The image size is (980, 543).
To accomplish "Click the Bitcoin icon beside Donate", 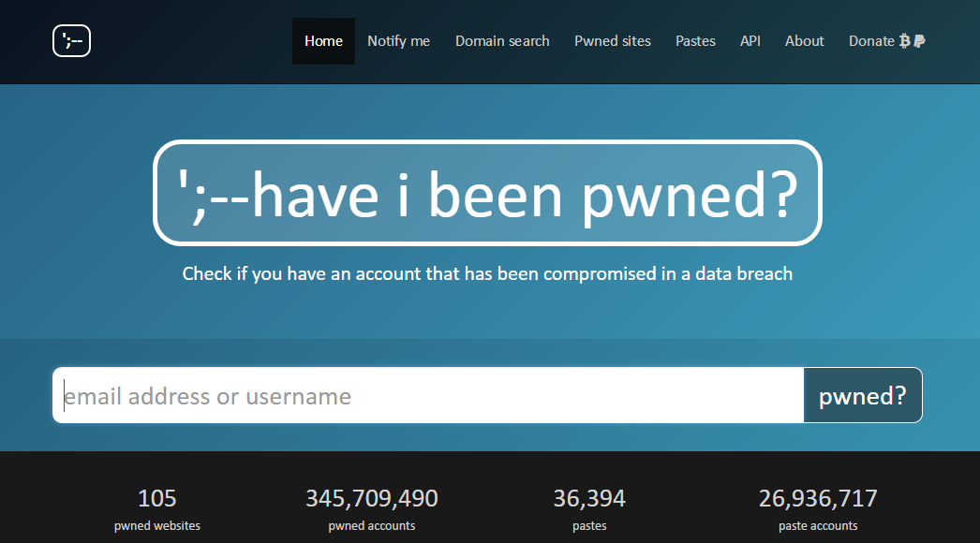I will [904, 41].
